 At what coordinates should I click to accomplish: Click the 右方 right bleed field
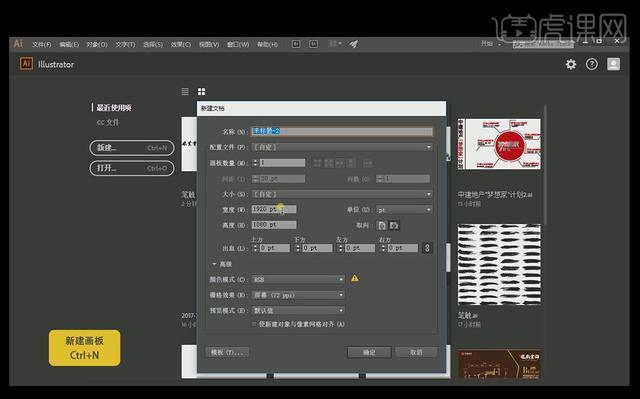coord(402,248)
